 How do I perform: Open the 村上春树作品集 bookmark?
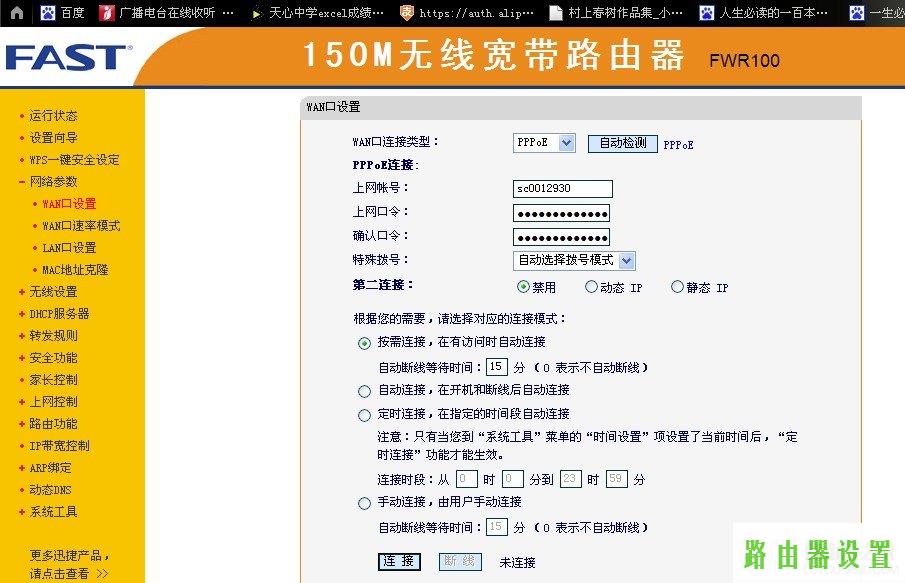[616, 13]
